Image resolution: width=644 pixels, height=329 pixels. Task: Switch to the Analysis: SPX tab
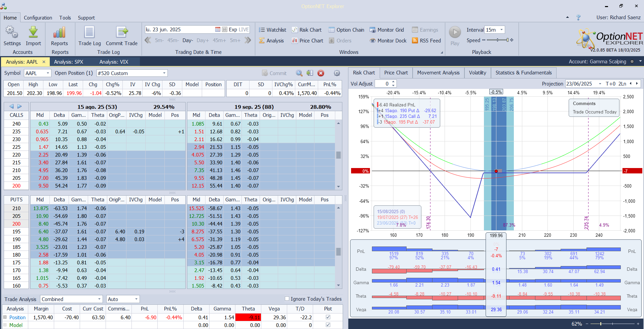(69, 62)
